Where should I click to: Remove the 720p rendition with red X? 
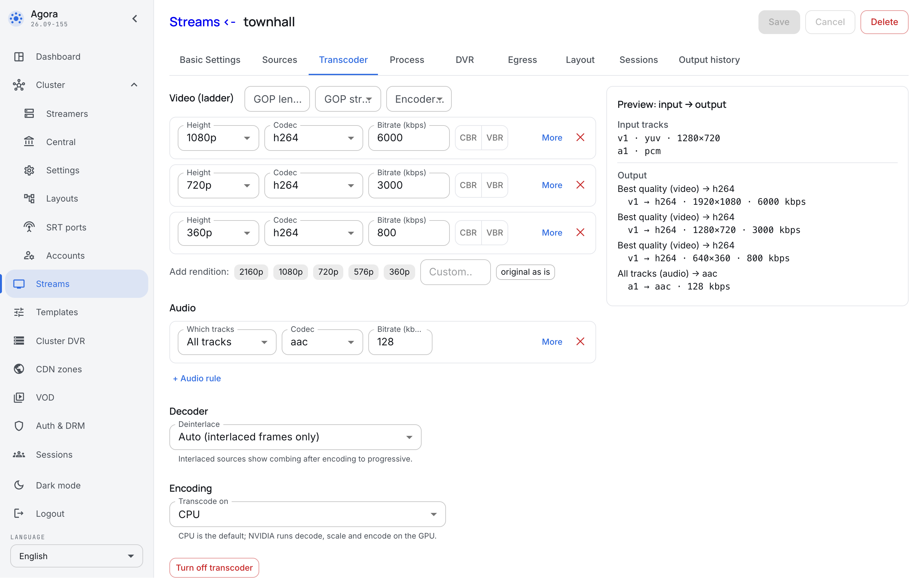pyautogui.click(x=580, y=185)
